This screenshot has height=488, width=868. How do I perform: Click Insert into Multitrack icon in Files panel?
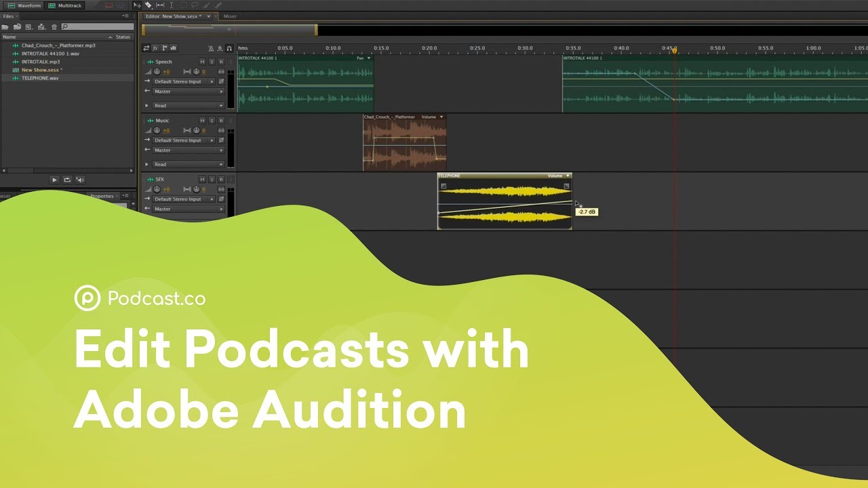pyautogui.click(x=41, y=26)
